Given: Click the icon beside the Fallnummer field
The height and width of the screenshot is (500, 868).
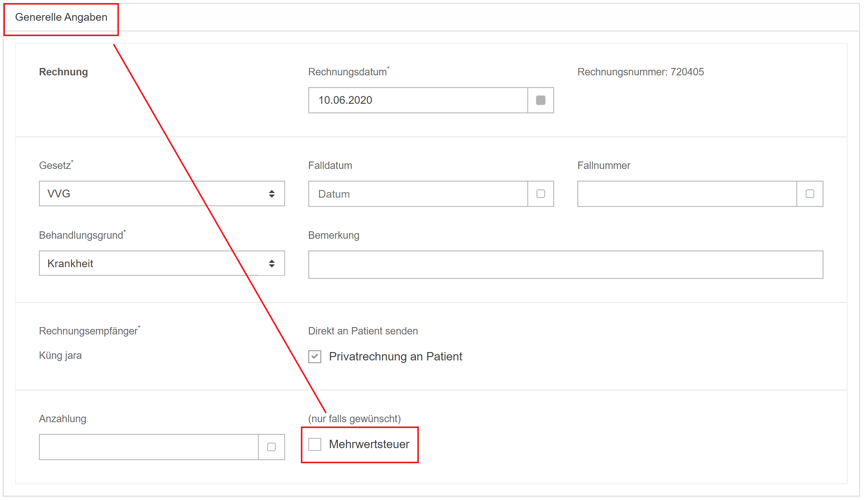Looking at the screenshot, I should pos(810,194).
